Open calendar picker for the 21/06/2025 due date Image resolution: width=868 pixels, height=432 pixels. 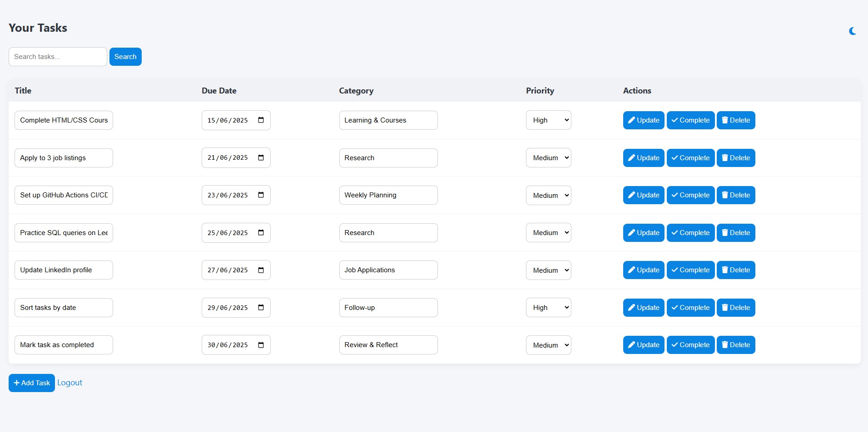(261, 158)
